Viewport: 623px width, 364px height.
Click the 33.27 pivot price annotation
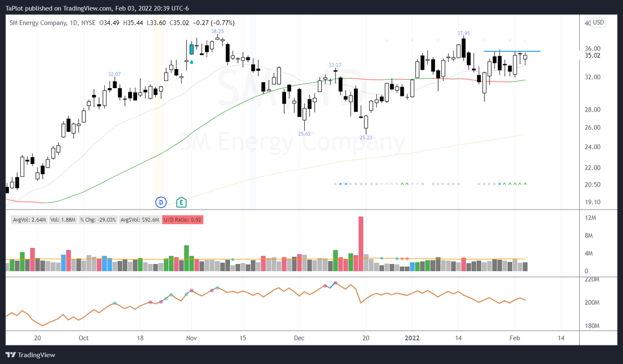tap(335, 65)
